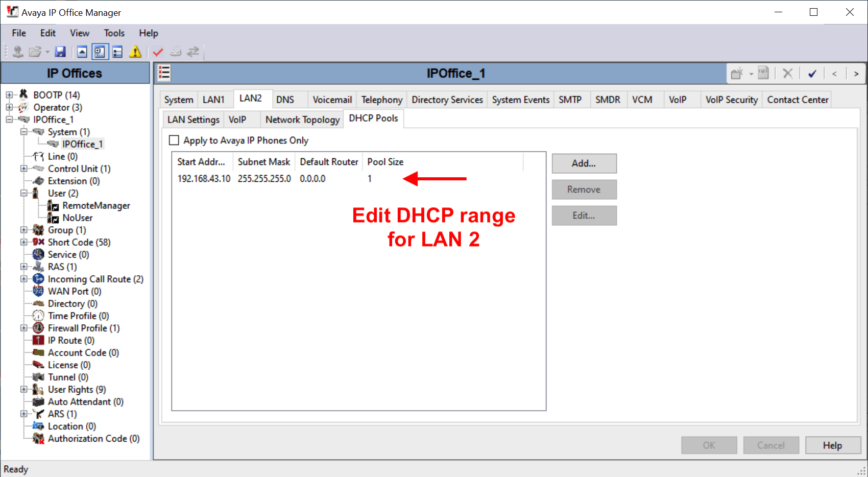Click the Save Configuration floppy disk icon
The image size is (868, 477).
pos(61,52)
